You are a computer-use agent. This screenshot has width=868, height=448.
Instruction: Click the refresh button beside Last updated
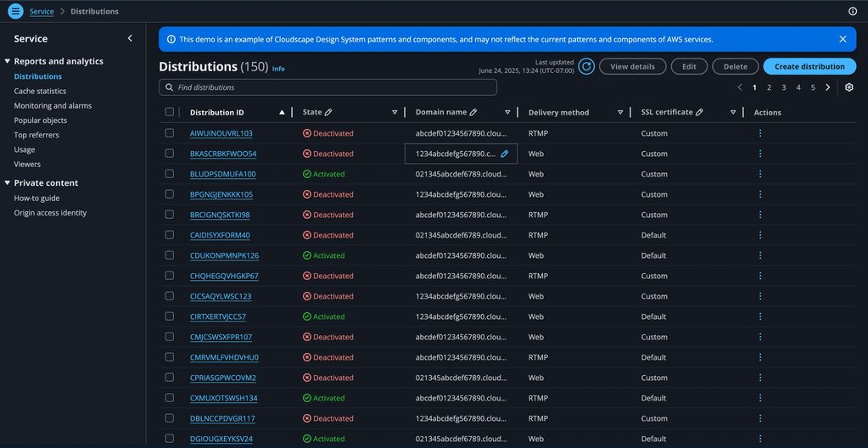pos(586,66)
